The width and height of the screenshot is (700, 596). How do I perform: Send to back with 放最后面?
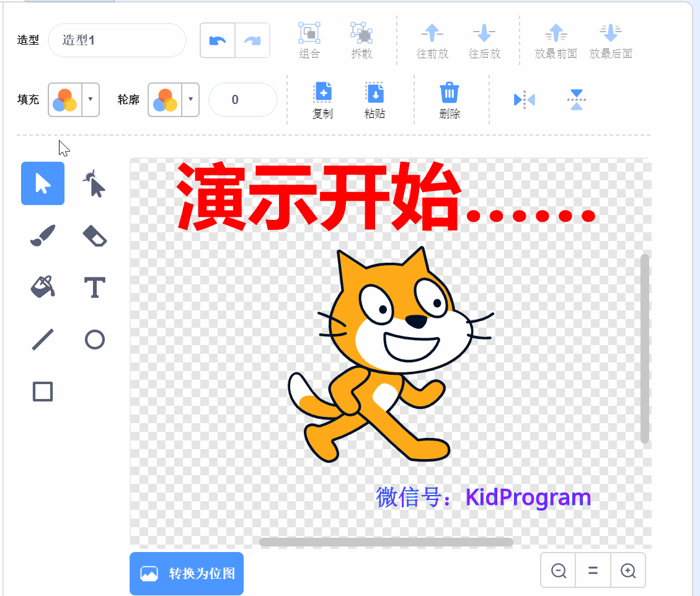click(611, 41)
